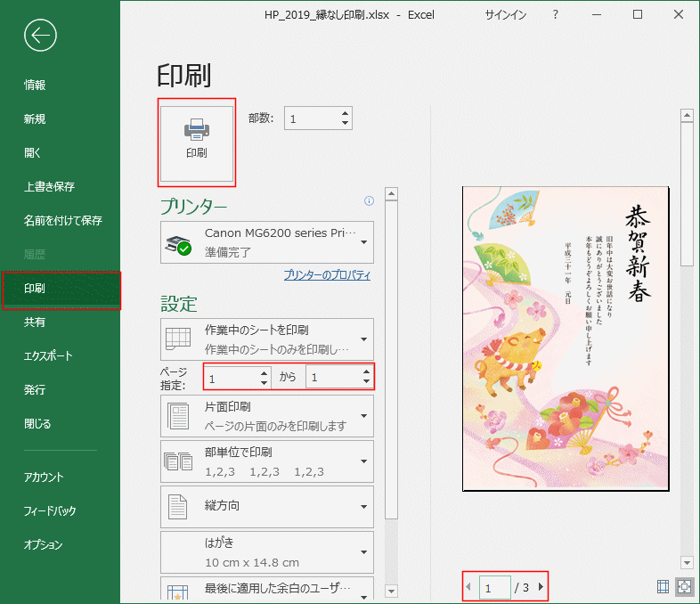Click the current preview page number field
Screen dimensions: 700x604
point(494,587)
